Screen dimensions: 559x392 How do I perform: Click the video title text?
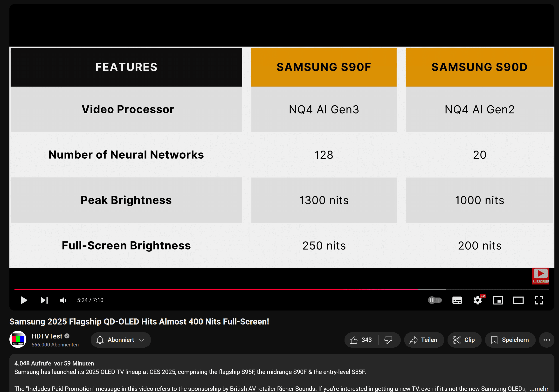[139, 321]
